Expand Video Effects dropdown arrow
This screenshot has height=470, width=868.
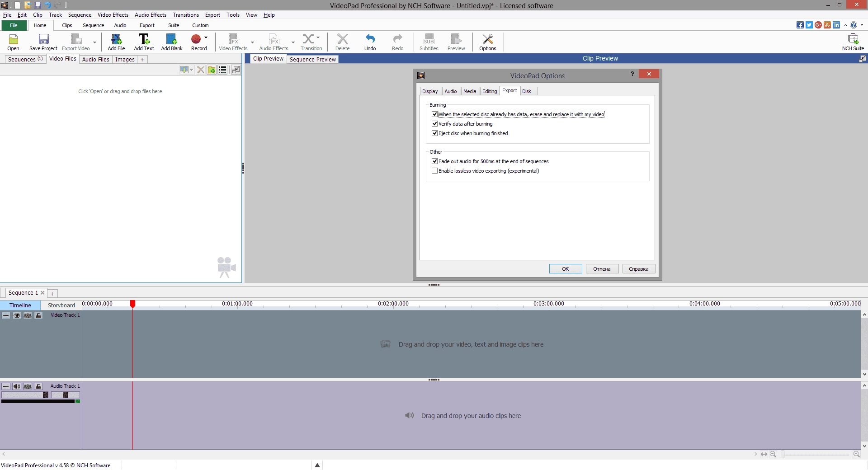pyautogui.click(x=252, y=42)
